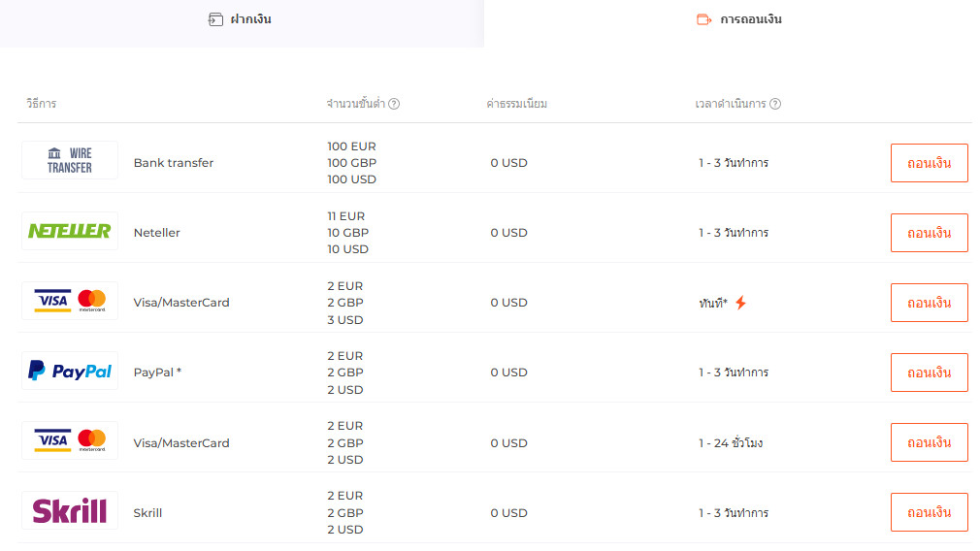Click the Skrill logo icon
980x551 pixels.
pyautogui.click(x=70, y=510)
